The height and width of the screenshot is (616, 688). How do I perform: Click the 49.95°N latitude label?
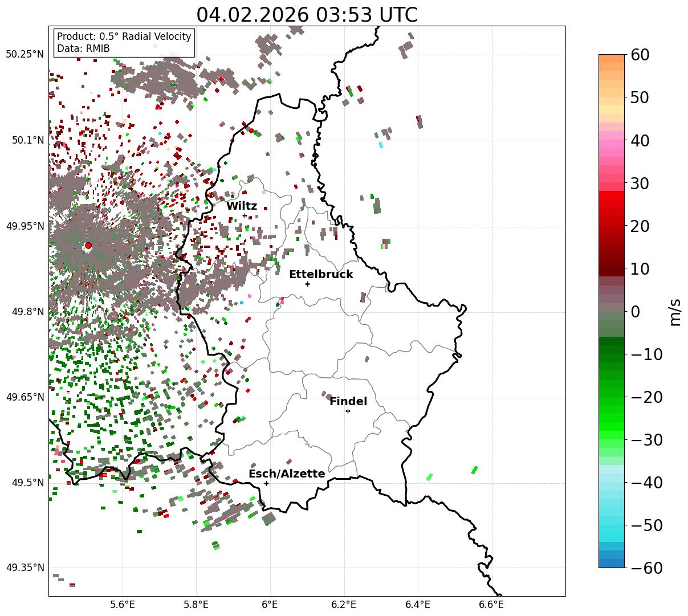[x=25, y=226]
